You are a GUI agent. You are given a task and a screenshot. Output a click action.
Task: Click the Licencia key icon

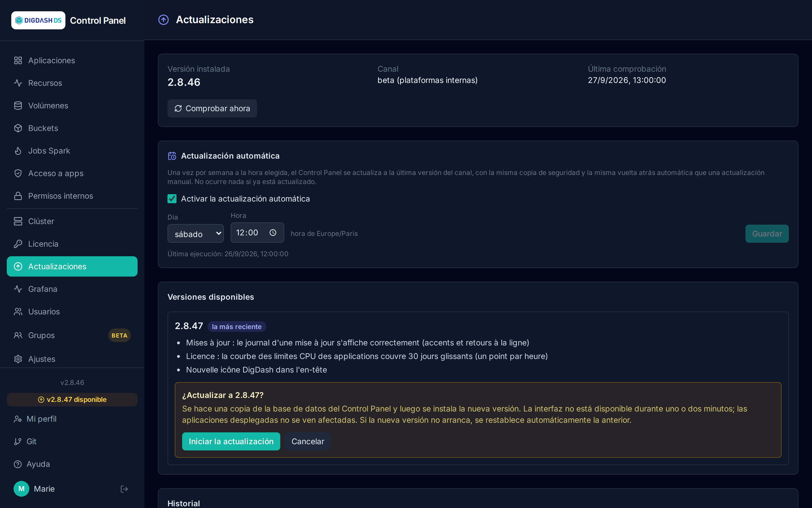(18, 244)
